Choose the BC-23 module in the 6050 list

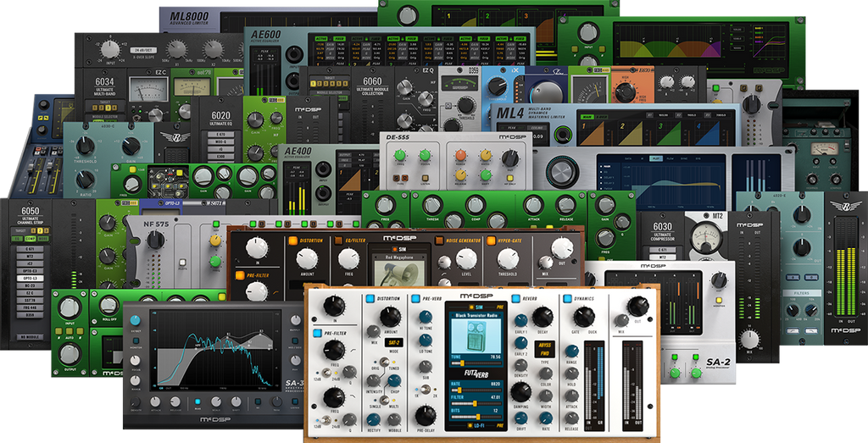31,286
